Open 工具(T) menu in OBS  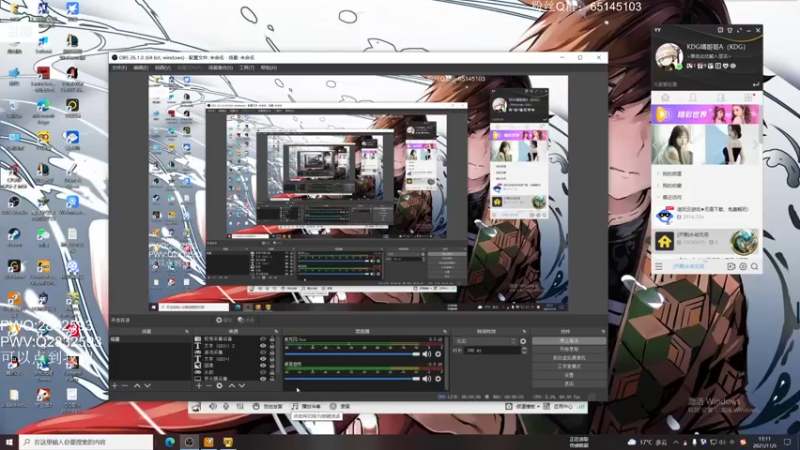(247, 68)
